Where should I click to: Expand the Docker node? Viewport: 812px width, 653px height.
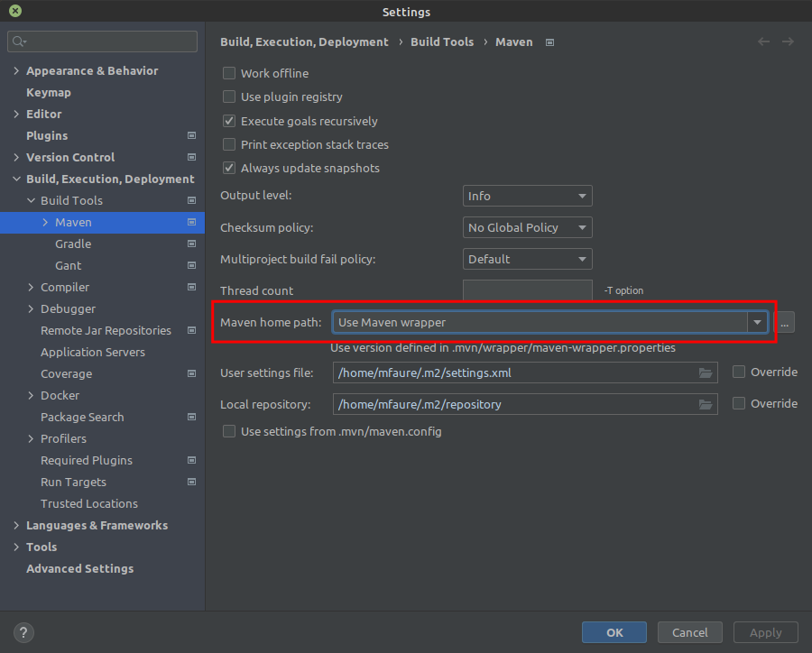(31, 396)
